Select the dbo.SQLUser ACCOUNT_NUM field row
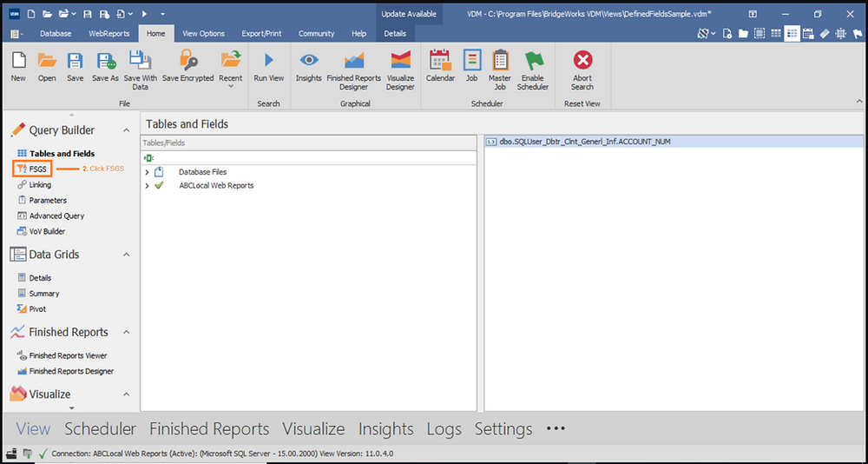The width and height of the screenshot is (868, 464). (674, 142)
